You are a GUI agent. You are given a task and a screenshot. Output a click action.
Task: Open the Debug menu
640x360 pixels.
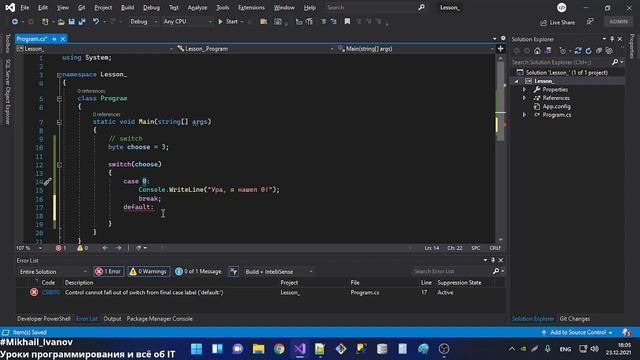pyautogui.click(x=151, y=7)
